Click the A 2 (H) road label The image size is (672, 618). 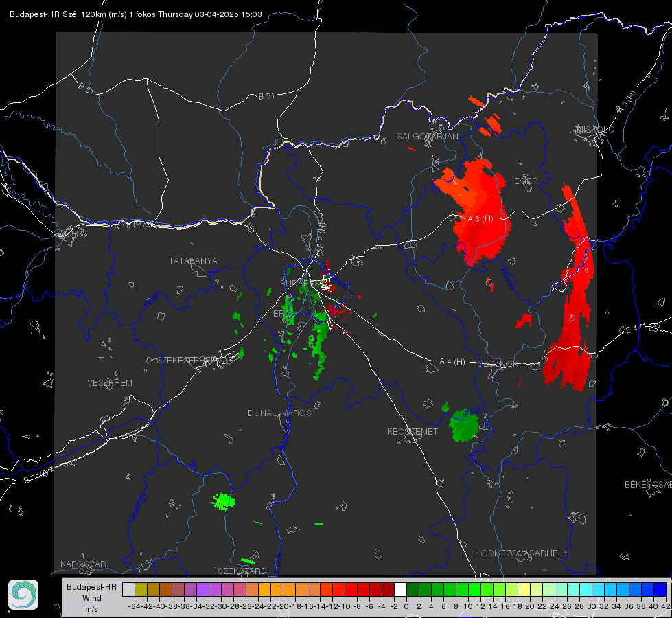321,235
